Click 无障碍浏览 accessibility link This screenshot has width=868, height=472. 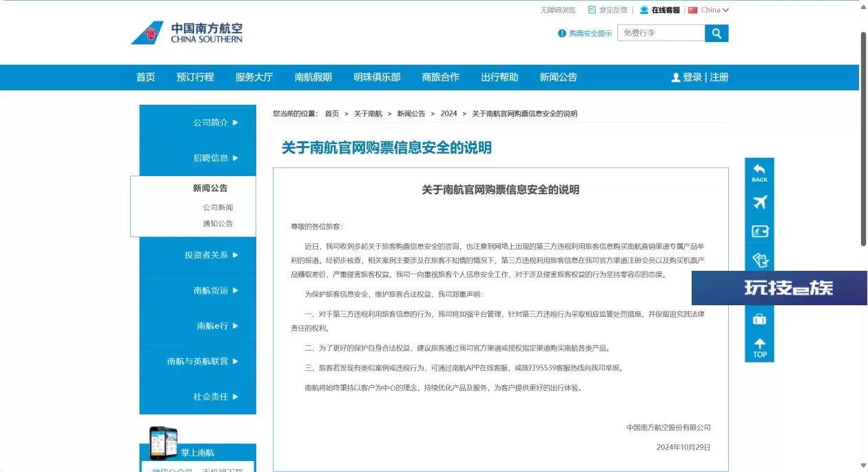tap(558, 10)
